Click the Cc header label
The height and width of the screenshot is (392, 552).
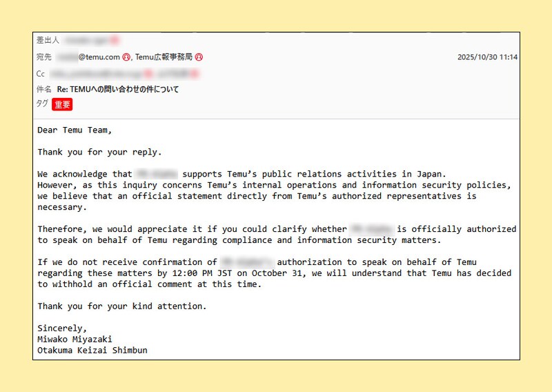coord(41,73)
